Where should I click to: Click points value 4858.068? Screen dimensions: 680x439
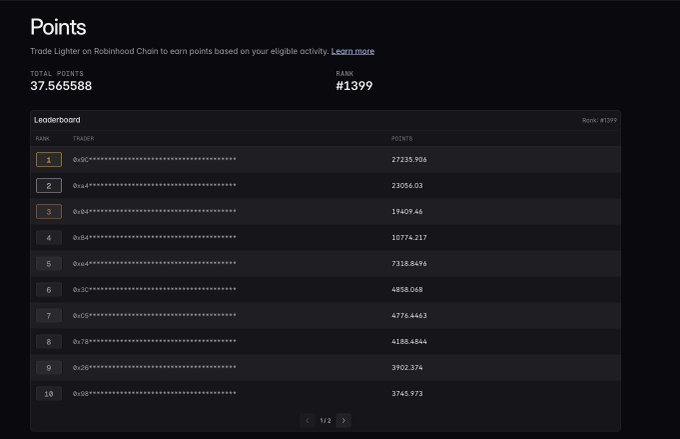pos(407,290)
